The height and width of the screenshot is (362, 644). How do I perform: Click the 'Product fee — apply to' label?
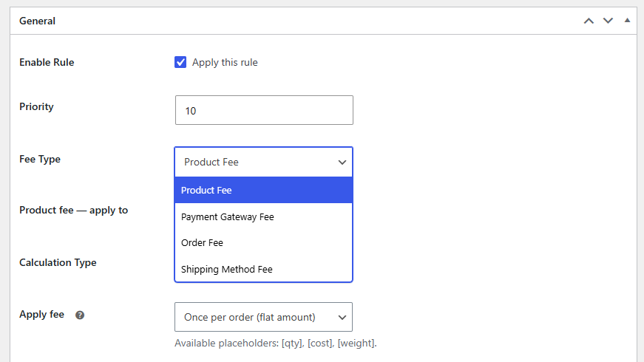(73, 210)
